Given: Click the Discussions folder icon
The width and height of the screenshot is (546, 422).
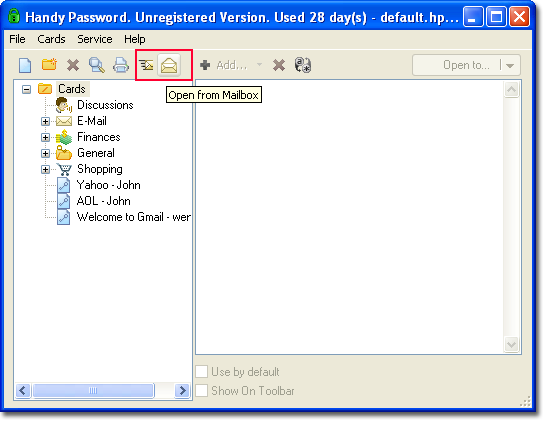Looking at the screenshot, I should (x=64, y=105).
